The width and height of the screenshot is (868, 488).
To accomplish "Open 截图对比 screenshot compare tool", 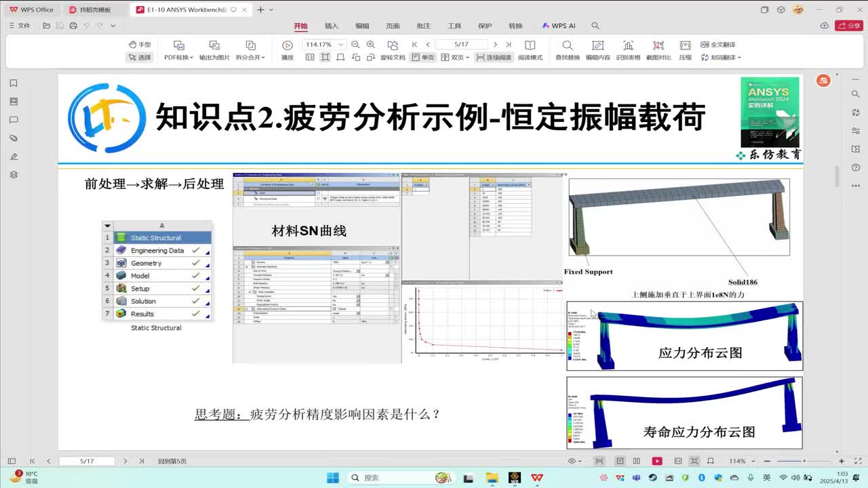I will pos(658,51).
